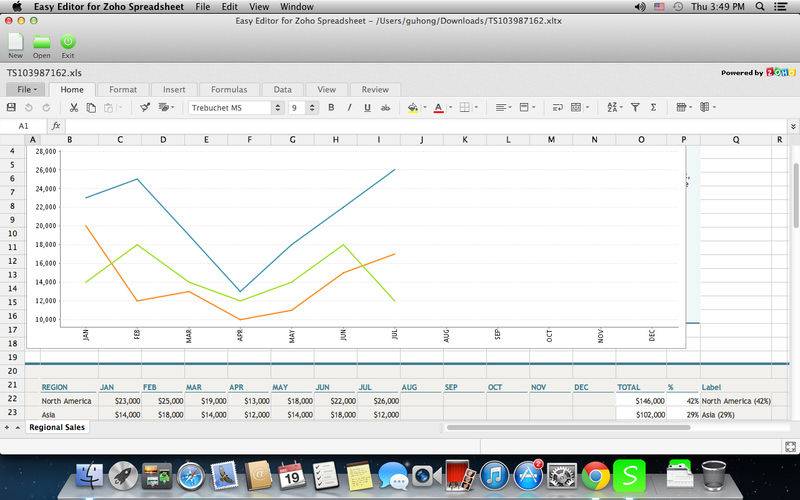This screenshot has height=500, width=800.
Task: Click the fullscreen icon at bottom right
Action: click(790, 447)
